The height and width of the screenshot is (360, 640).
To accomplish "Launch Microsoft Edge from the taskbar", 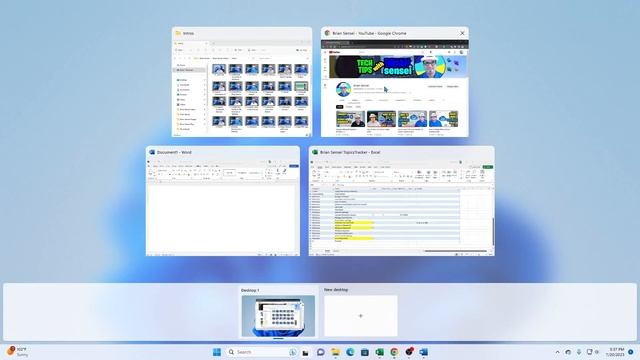I will (350, 352).
